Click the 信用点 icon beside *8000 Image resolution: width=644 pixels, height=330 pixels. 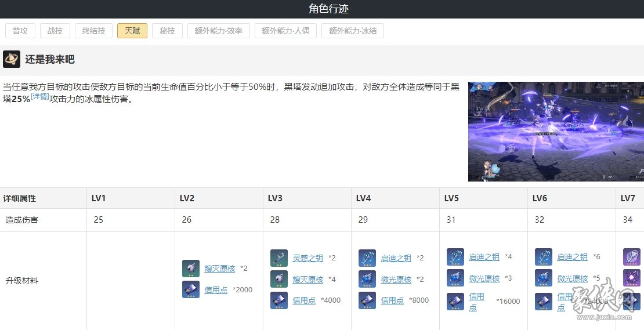point(367,300)
